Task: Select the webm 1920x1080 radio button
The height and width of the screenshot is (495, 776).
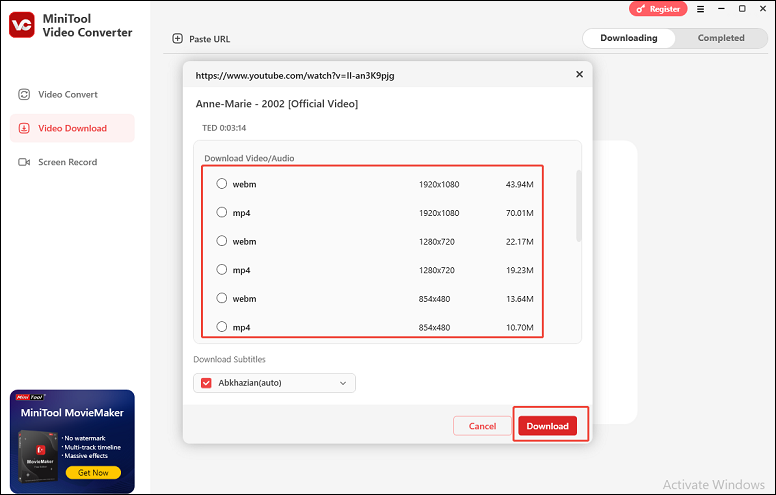Action: 222,184
